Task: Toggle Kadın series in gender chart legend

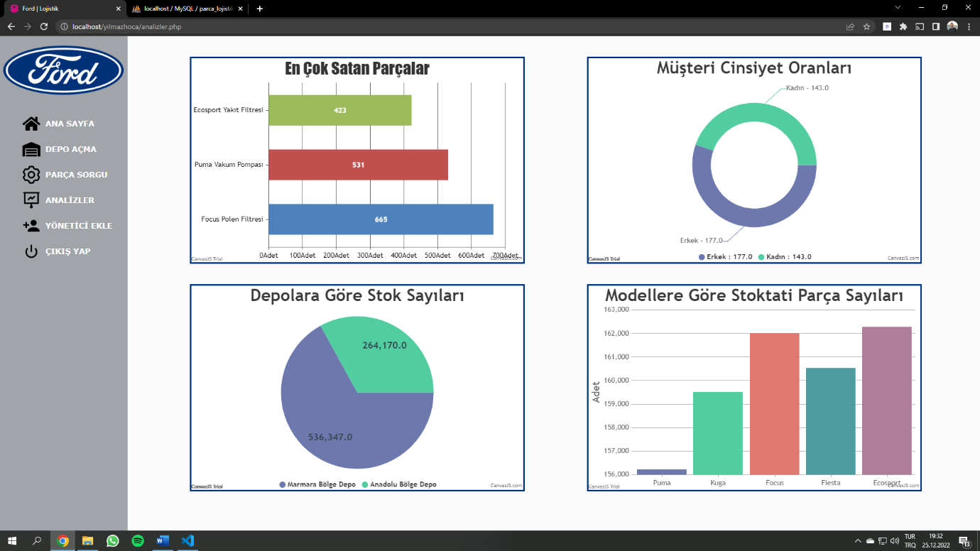Action: 785,257
